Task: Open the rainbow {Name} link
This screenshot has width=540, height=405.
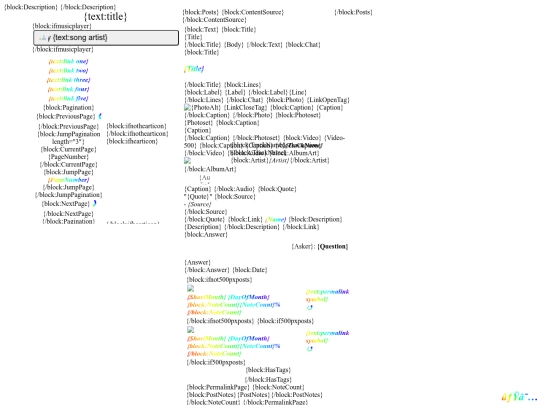Action: coord(276,219)
